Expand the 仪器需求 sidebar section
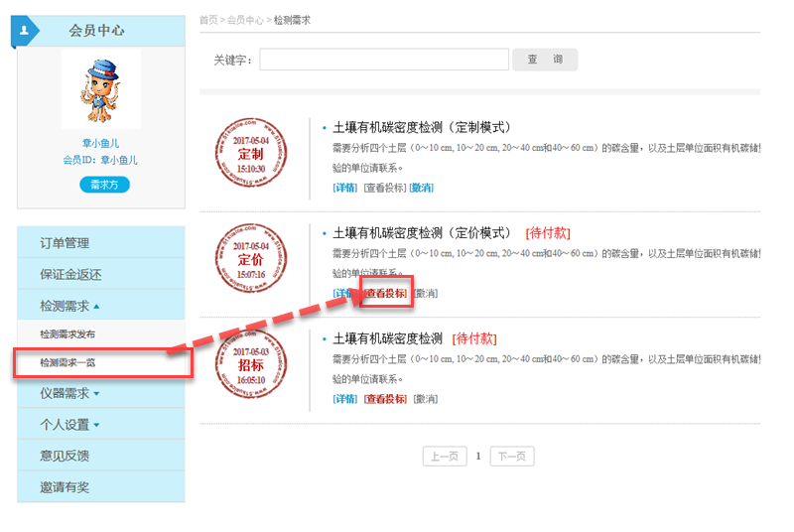This screenshot has height=532, width=794. (69, 393)
